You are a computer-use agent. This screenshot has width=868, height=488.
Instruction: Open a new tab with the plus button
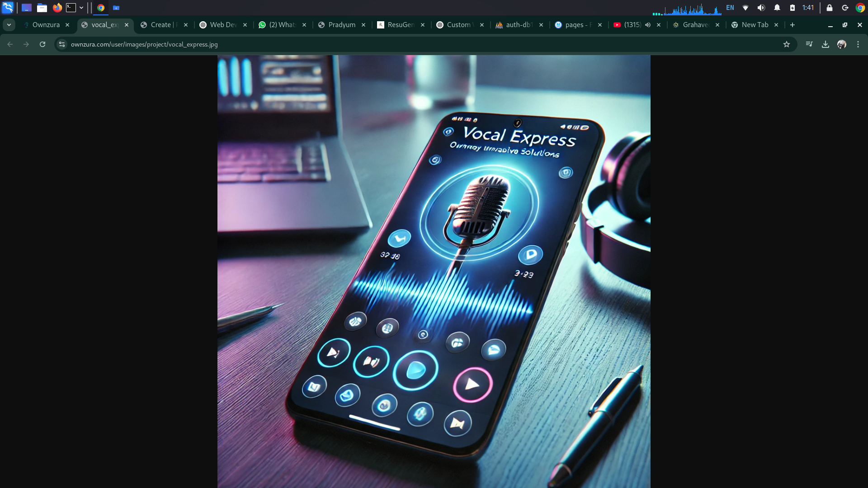[793, 25]
